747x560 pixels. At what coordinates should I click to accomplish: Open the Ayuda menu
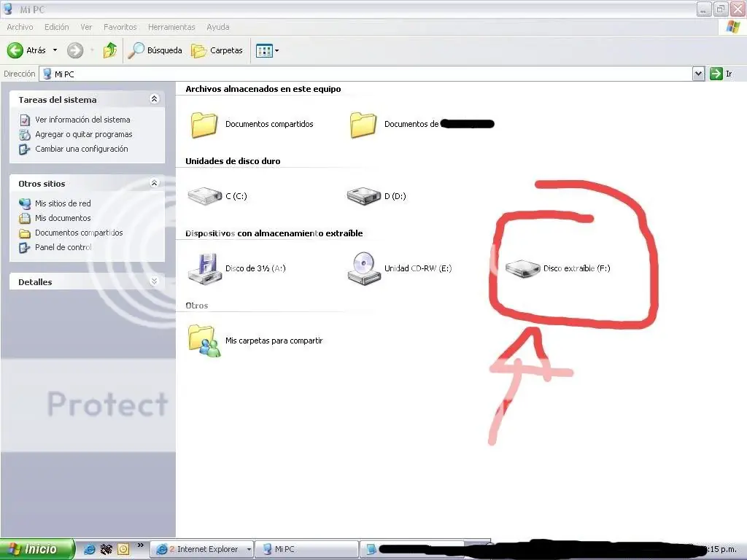click(217, 27)
